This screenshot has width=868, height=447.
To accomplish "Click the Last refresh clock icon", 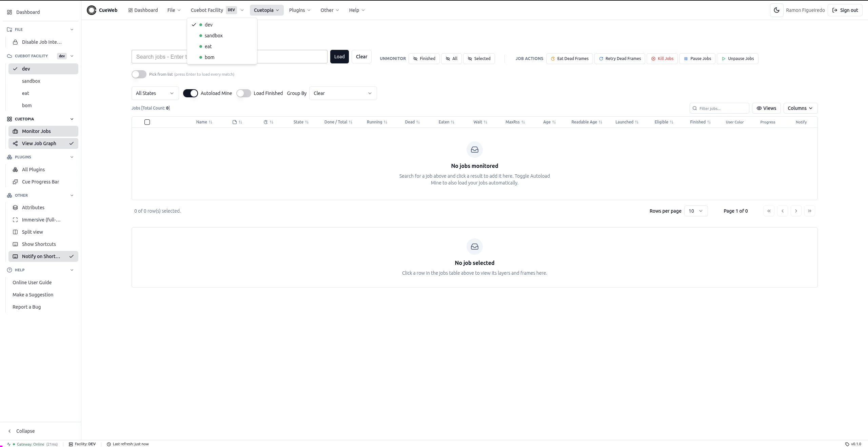I will 109,444.
